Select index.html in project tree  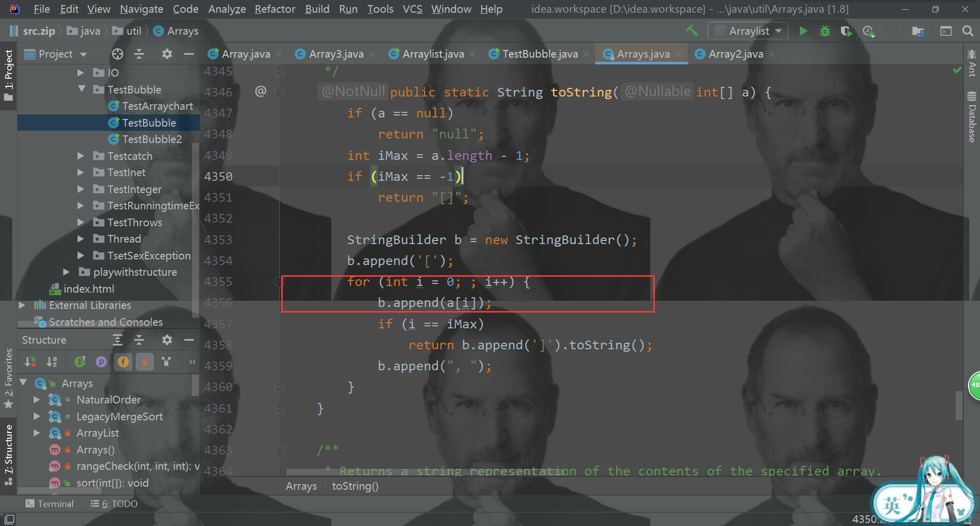89,289
